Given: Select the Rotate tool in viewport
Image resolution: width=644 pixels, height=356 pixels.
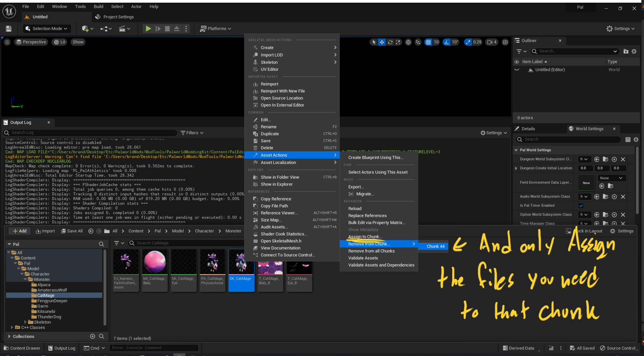Looking at the screenshot, I should point(390,42).
